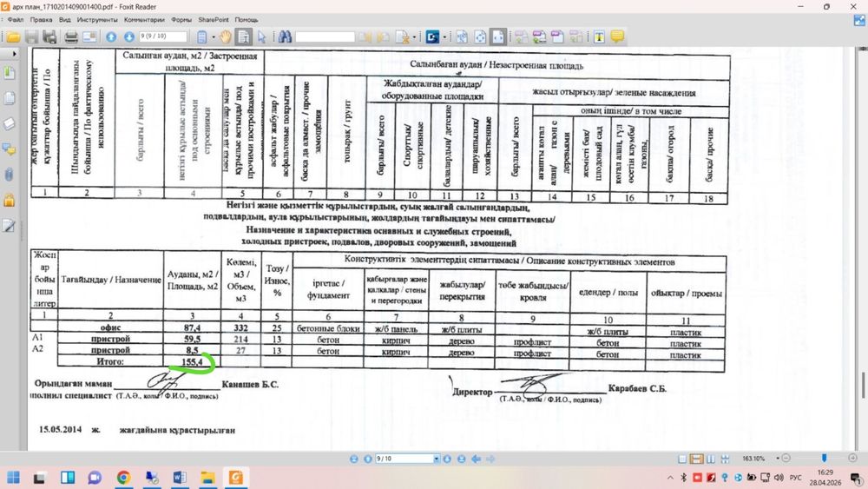Select the Hand tool
This screenshot has width=868, height=489.
coord(226,37)
